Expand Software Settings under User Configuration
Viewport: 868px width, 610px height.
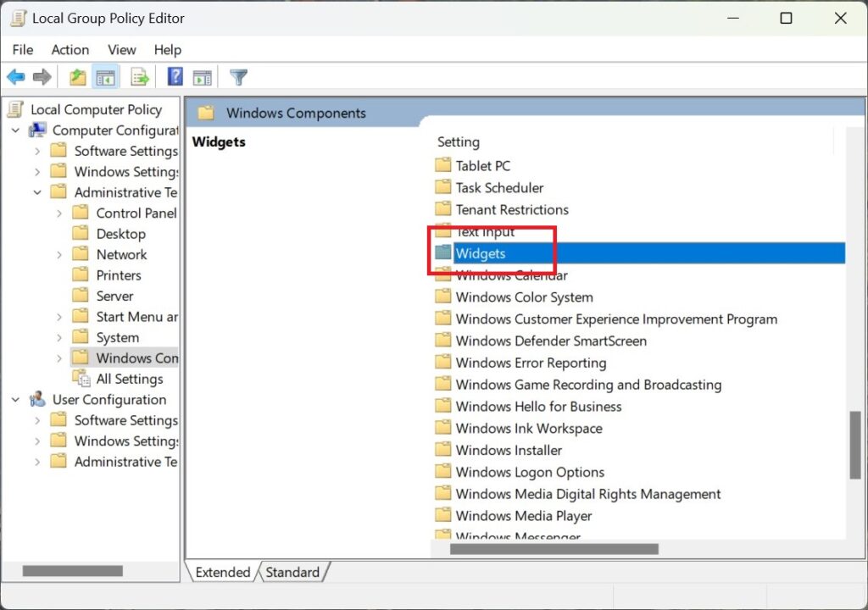pos(37,420)
